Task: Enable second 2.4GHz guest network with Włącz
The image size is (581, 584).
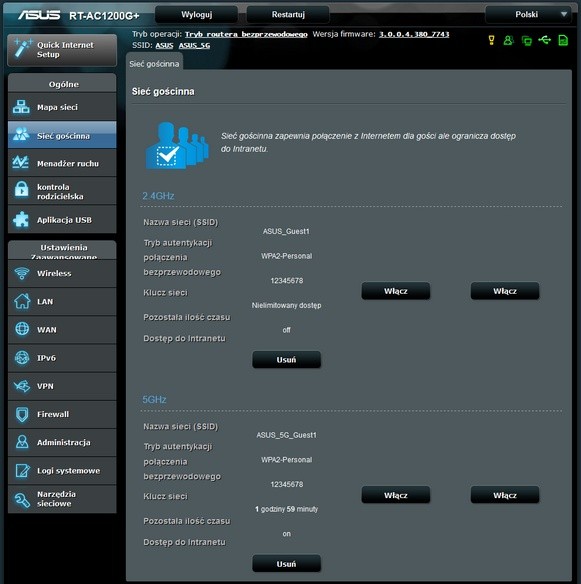Action: (x=396, y=291)
